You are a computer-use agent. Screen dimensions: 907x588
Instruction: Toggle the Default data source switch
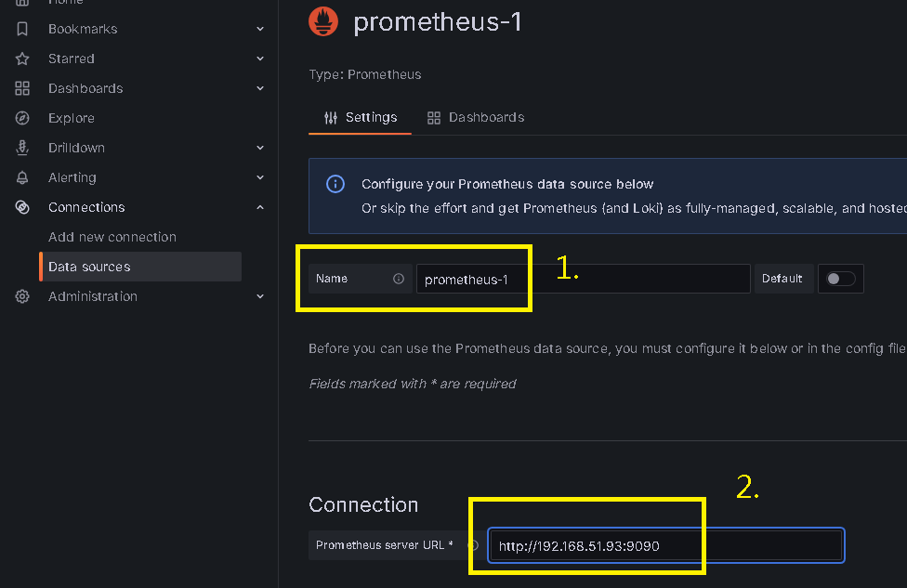(x=840, y=279)
